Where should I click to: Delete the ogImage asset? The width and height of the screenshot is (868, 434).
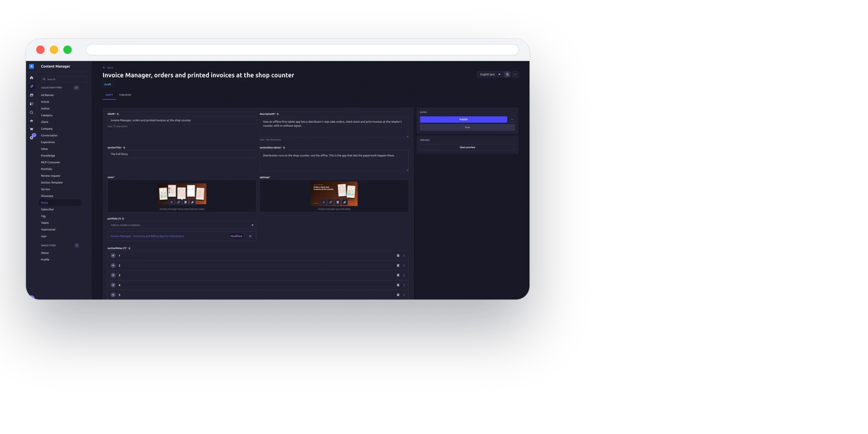338,202
